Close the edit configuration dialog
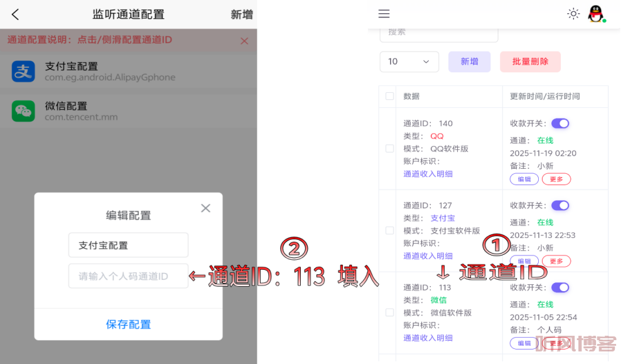Screen dimensions: 628x364 [x=205, y=208]
